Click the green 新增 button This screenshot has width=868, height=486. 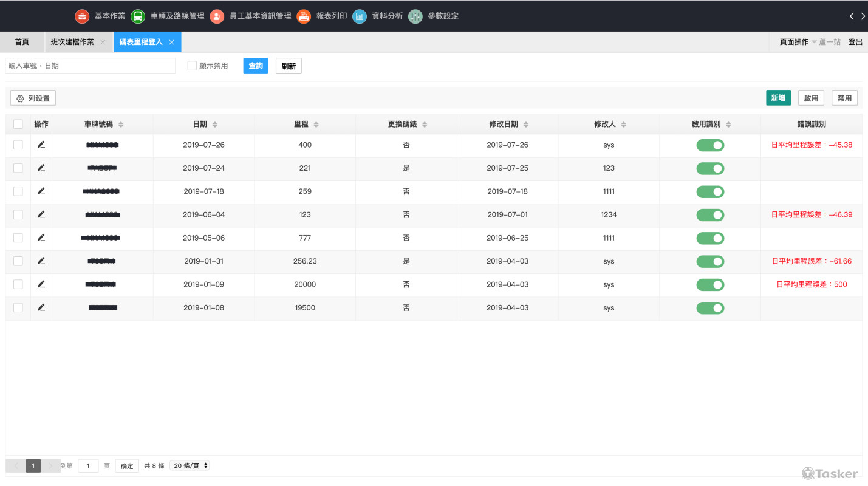click(778, 98)
